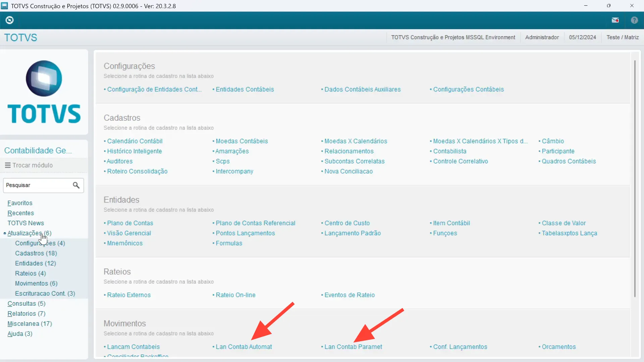Open the Lan Contab Automat routine

pos(244,347)
